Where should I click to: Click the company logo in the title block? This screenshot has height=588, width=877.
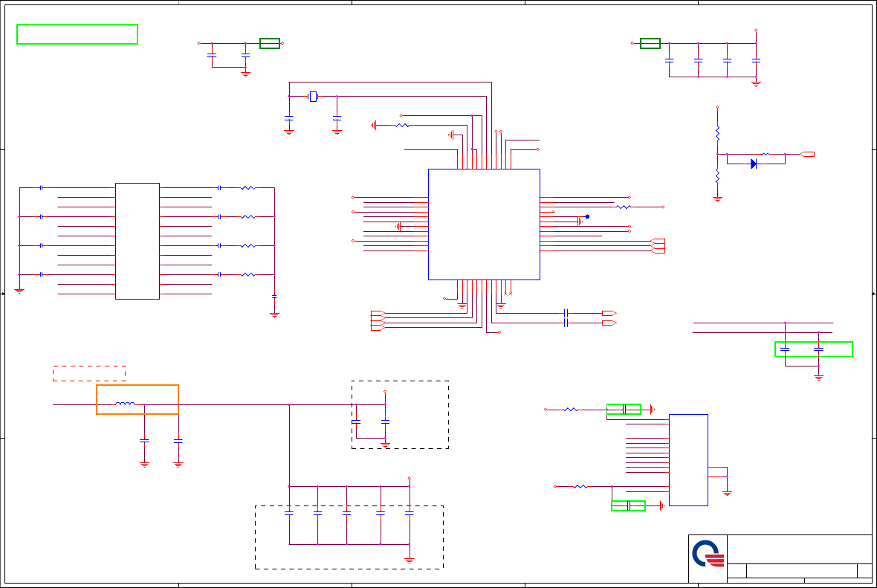click(708, 553)
